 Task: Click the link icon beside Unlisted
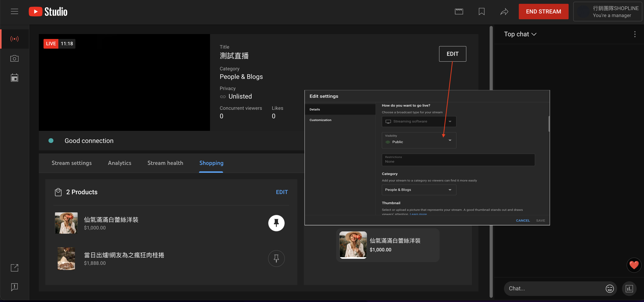(x=223, y=97)
